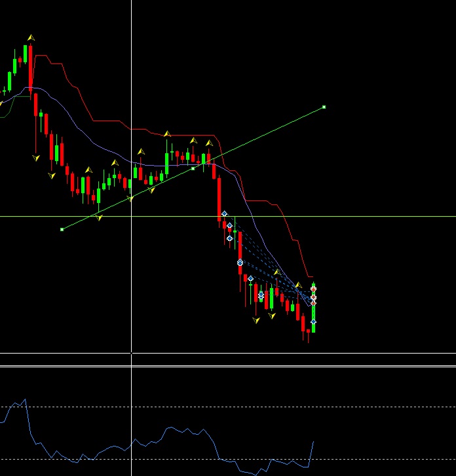Click the upper dashed level line in the oscillator subwindow

pos(228,407)
